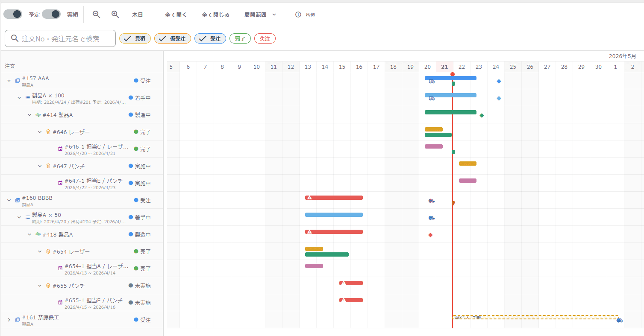This screenshot has width=644, height=336.
Task: Click the order document icon for #157 AAA
Action: tap(18, 81)
